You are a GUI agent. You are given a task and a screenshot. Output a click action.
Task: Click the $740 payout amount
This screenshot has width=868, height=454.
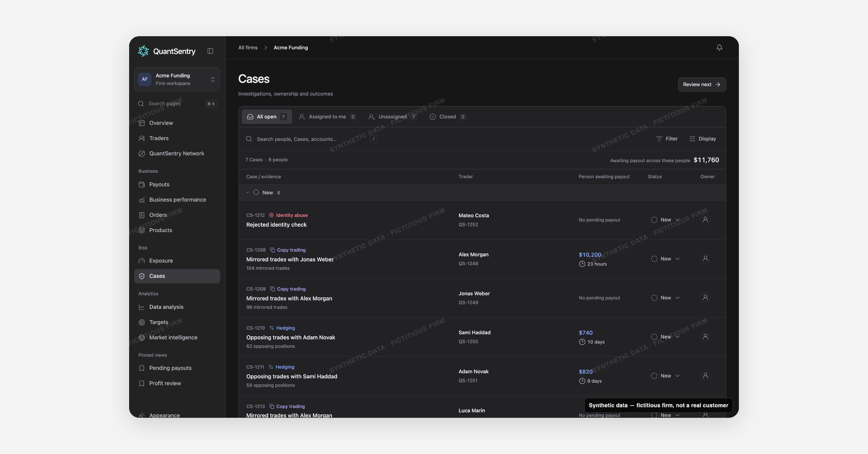point(586,333)
